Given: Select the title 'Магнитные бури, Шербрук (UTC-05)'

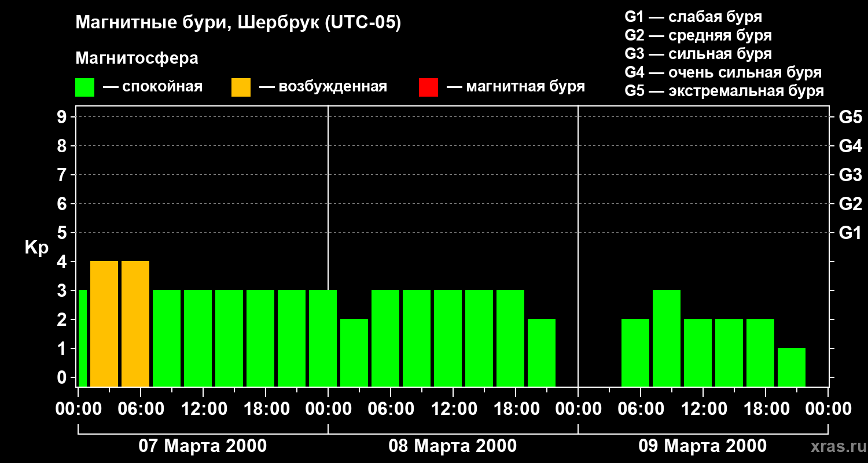Looking at the screenshot, I should pos(238,24).
